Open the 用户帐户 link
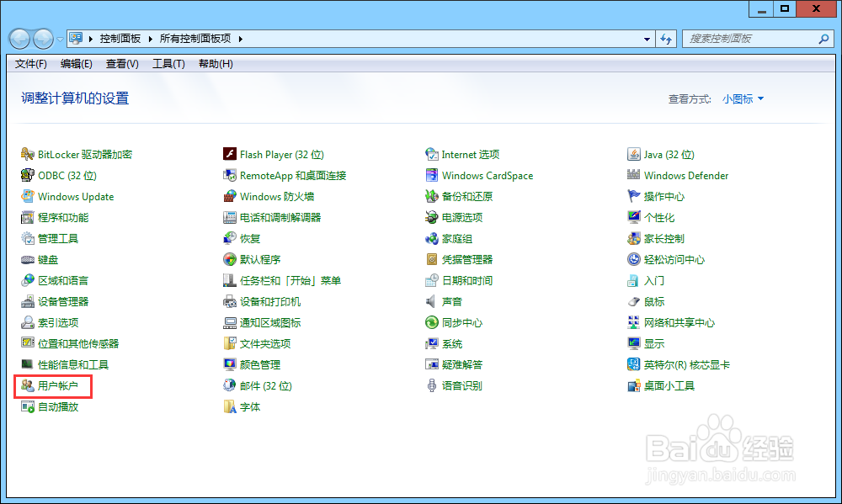The width and height of the screenshot is (842, 504). point(58,386)
